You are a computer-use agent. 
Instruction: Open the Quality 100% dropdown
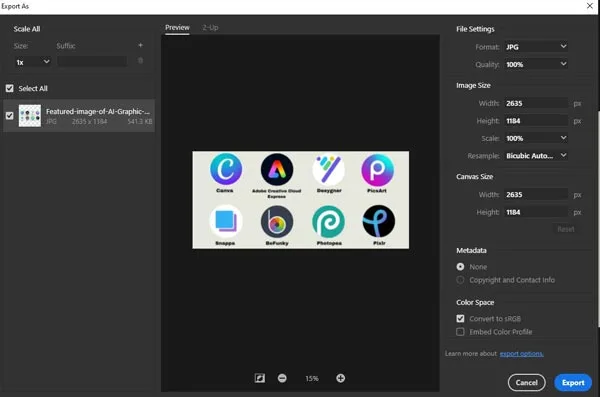(x=536, y=64)
